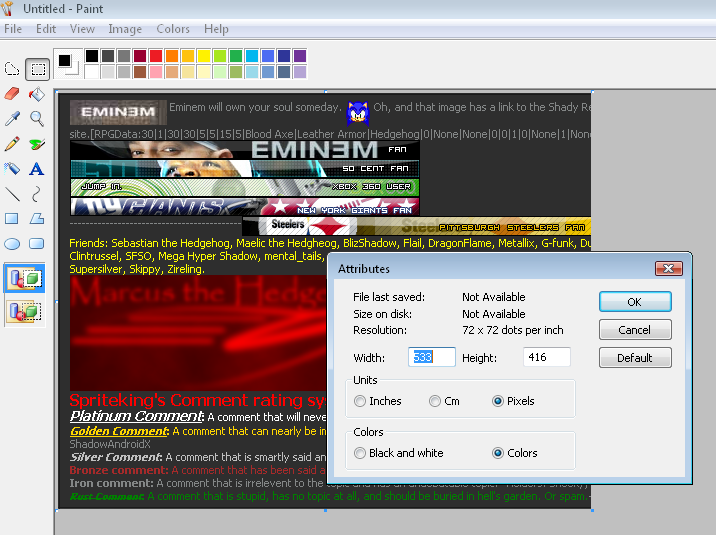Select the Brush tool
The image size is (716, 535).
pos(37,144)
